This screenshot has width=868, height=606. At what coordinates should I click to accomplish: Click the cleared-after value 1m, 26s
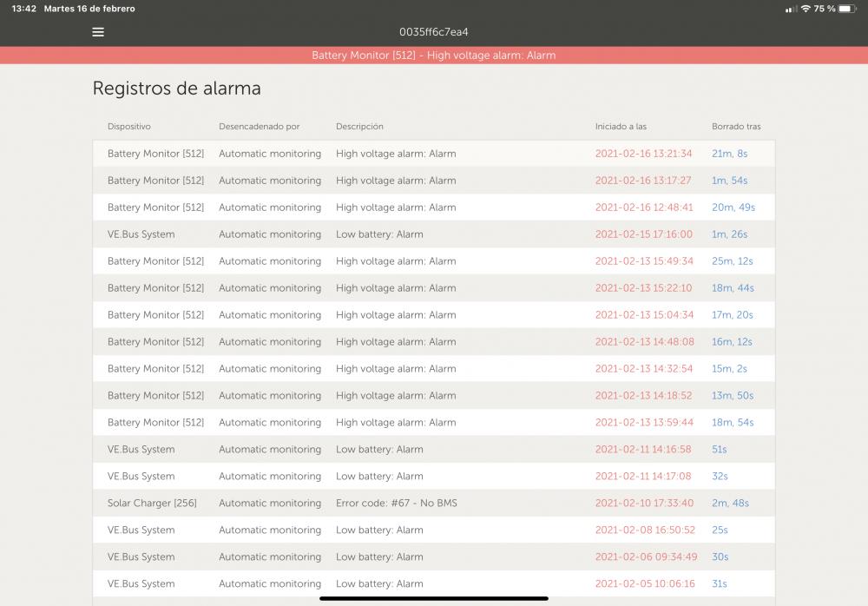pyautogui.click(x=730, y=234)
